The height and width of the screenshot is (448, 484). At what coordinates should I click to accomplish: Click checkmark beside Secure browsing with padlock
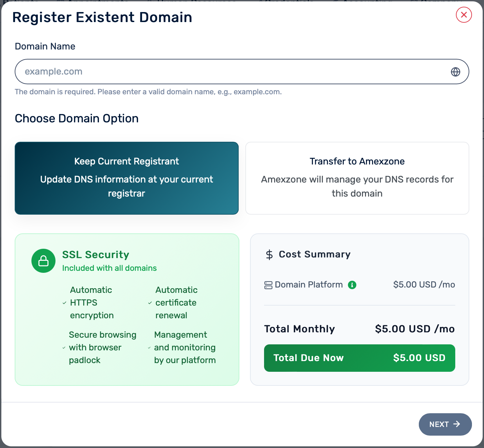64,348
